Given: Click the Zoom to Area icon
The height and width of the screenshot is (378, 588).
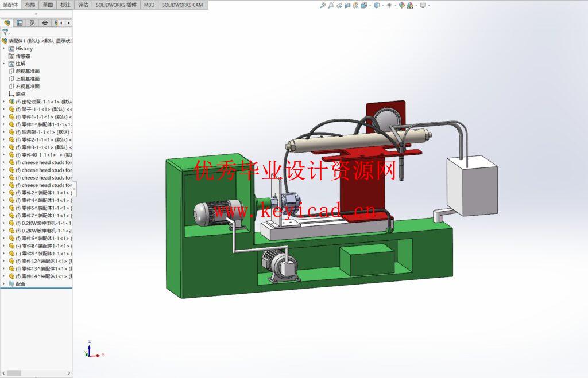Looking at the screenshot, I should click(331, 5).
